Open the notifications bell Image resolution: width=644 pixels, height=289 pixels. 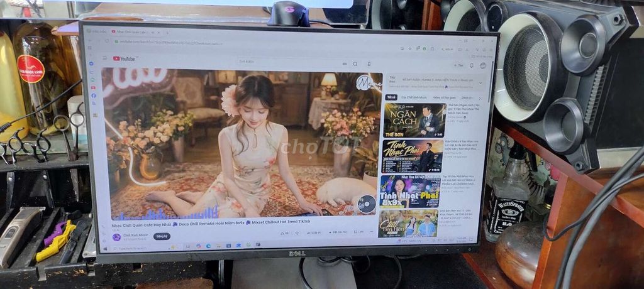click(x=472, y=65)
